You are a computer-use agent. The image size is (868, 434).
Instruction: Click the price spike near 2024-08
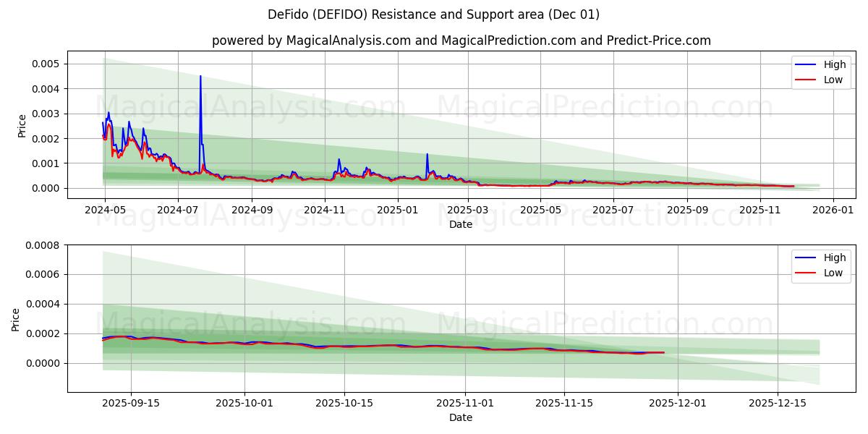click(x=200, y=75)
